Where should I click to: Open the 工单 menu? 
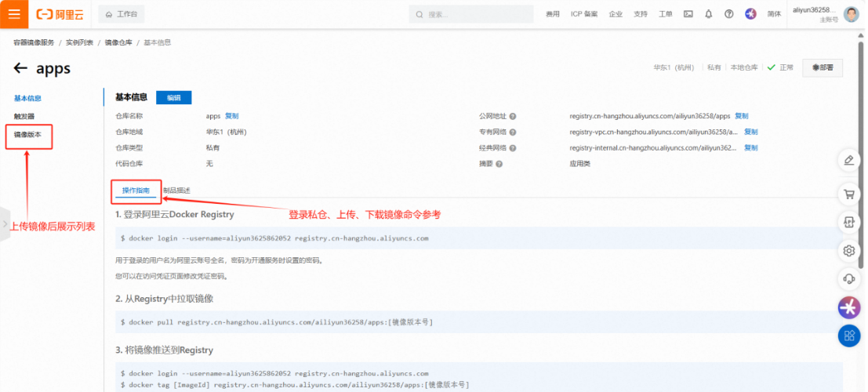click(x=666, y=14)
